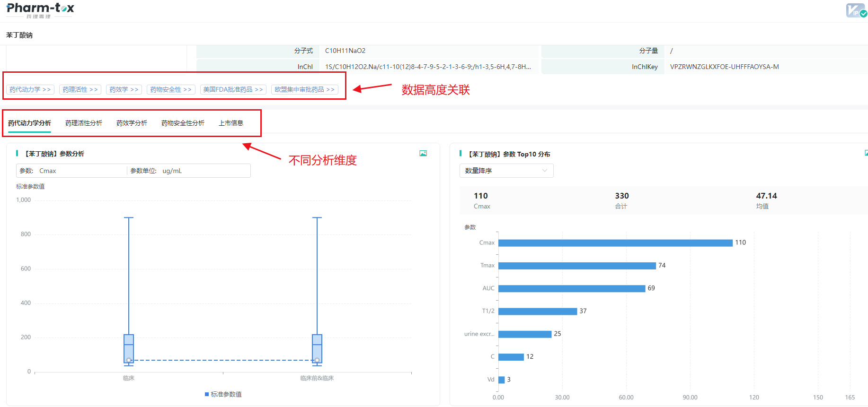
Task: Open the 参数单位 ug/mL selector
Action: click(189, 171)
